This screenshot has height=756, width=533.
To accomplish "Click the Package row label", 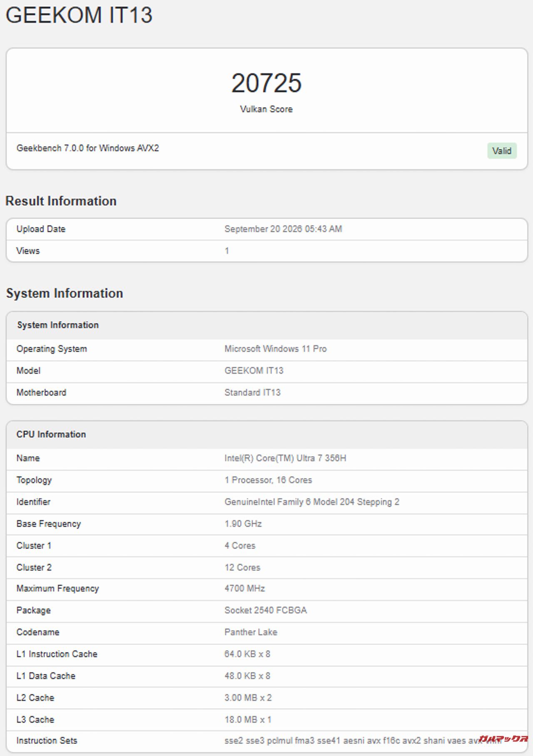I will (33, 611).
